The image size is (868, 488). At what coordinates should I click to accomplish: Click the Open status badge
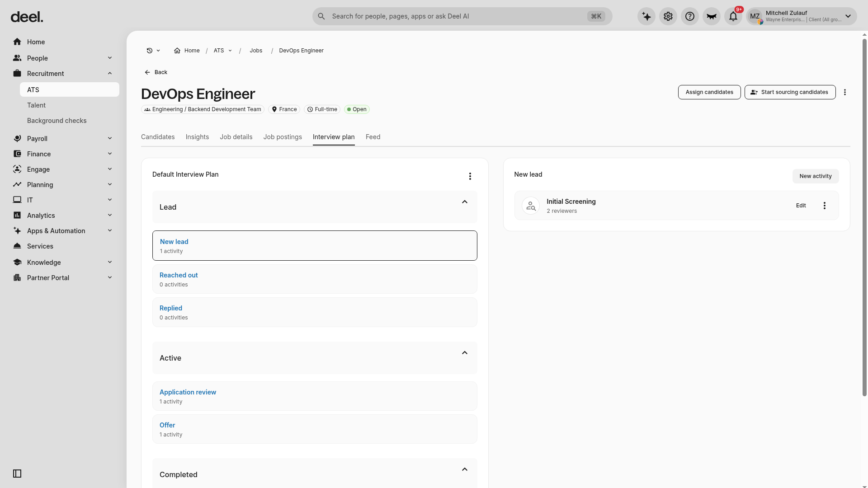click(357, 109)
